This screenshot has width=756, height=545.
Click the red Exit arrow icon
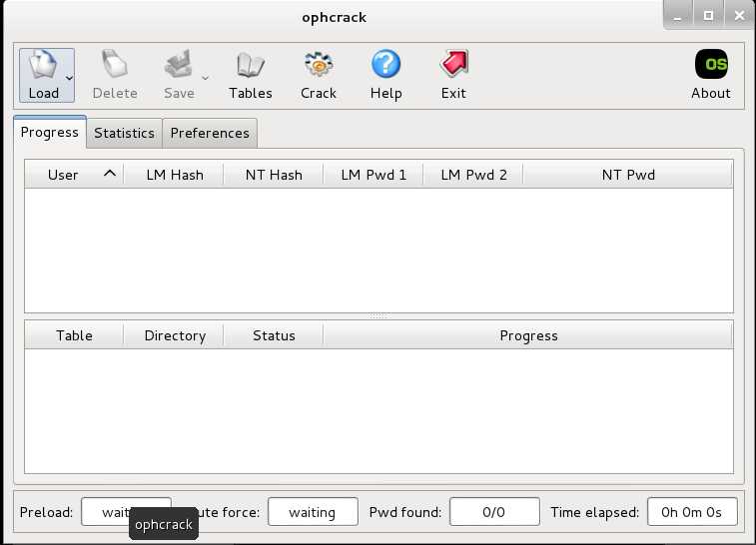[x=453, y=64]
